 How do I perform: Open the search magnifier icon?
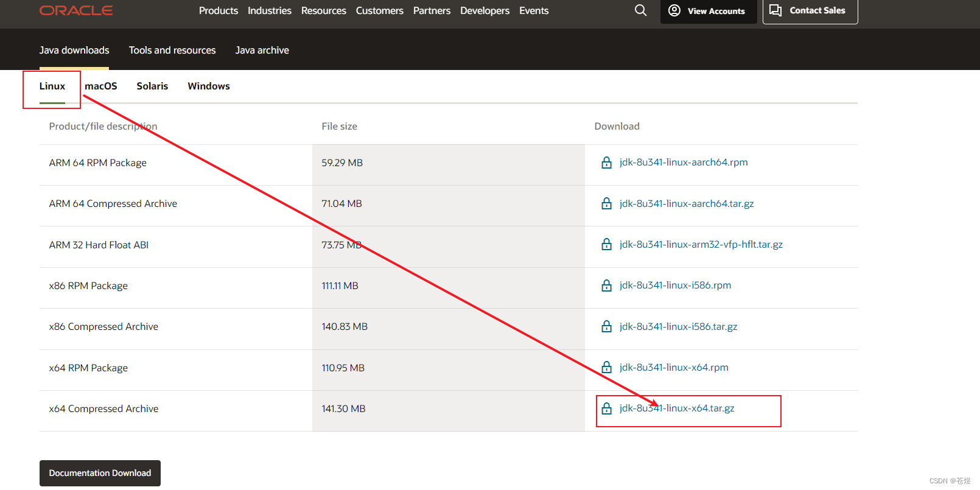(640, 10)
